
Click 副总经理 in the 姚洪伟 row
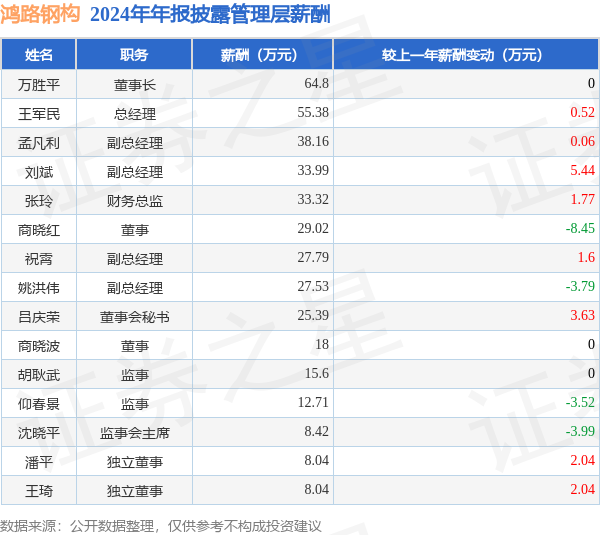pos(135,288)
